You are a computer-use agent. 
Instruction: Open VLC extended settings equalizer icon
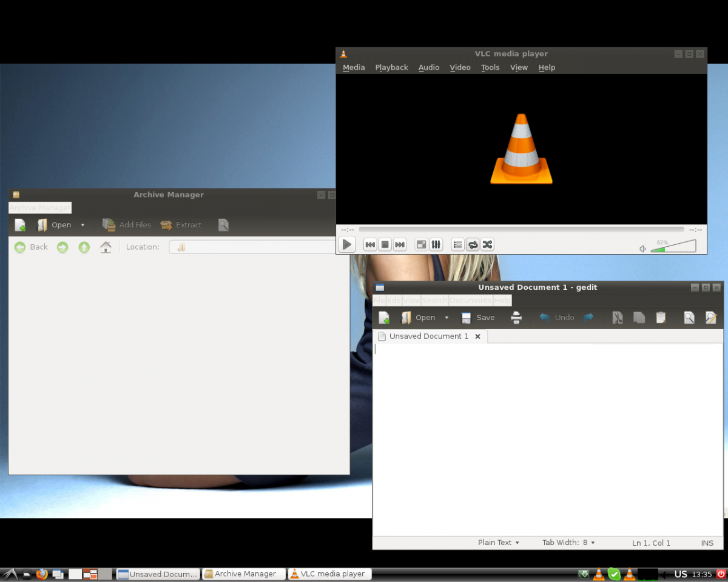pyautogui.click(x=436, y=244)
